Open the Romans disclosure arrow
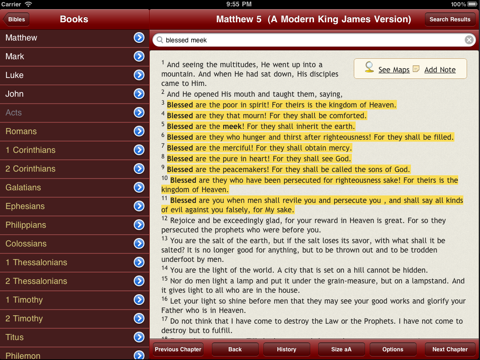Image resolution: width=480 pixels, height=360 pixels. click(x=139, y=131)
